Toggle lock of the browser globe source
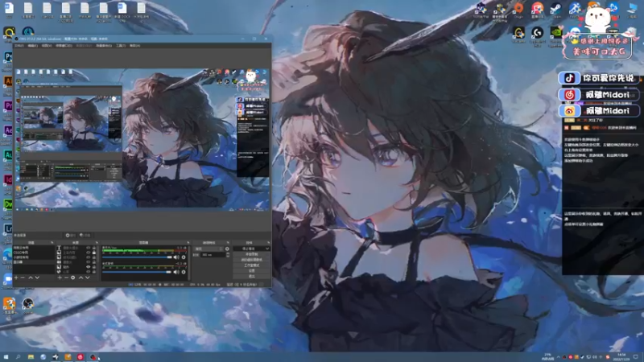 (x=94, y=272)
